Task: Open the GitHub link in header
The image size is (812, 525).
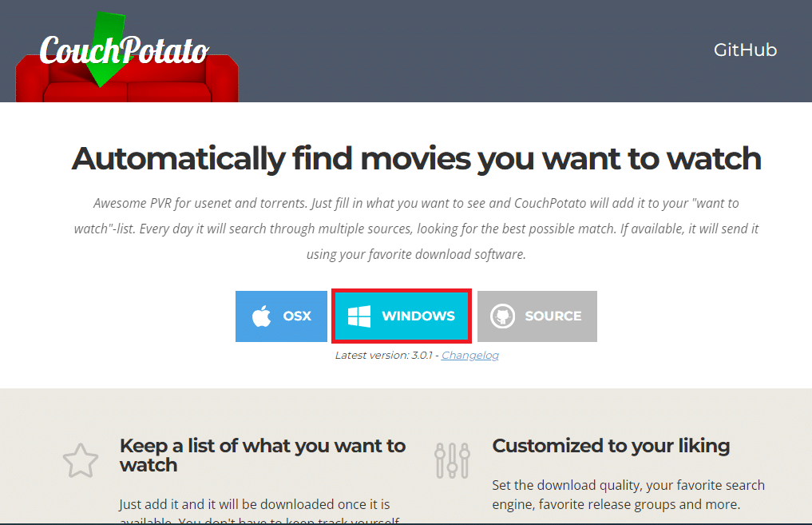Action: 745,50
